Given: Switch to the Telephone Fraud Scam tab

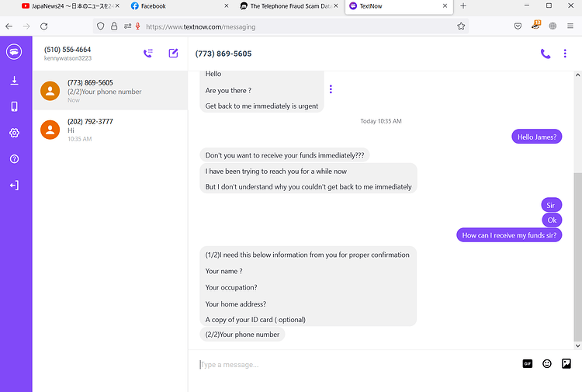Looking at the screenshot, I should [x=287, y=6].
